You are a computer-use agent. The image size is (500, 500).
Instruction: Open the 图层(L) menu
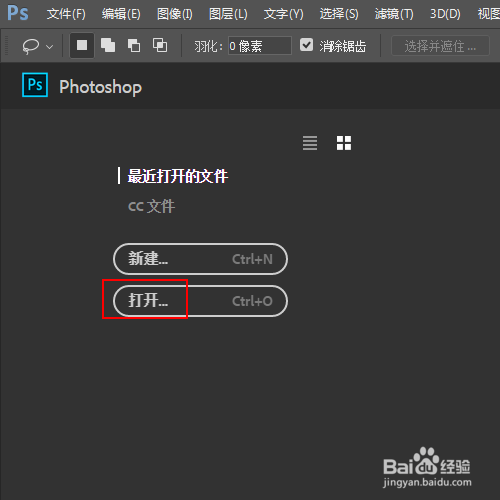(x=228, y=14)
